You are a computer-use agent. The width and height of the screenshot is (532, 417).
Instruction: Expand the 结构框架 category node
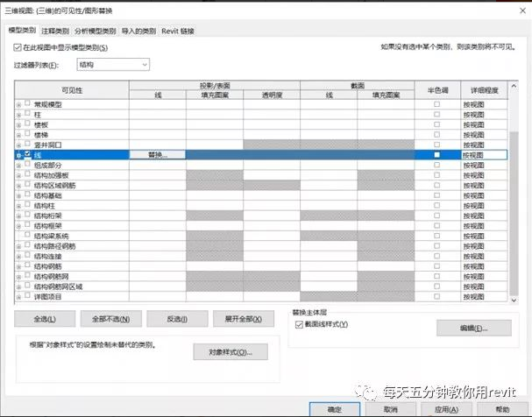point(18,227)
